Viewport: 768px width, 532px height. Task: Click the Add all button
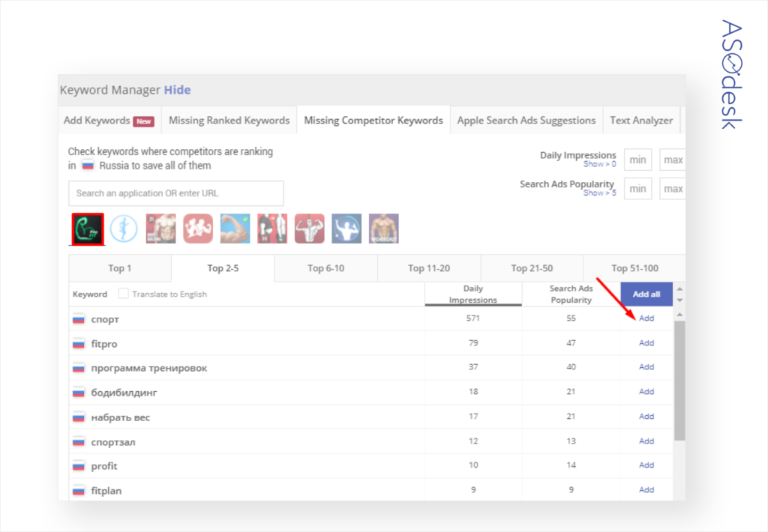pos(646,294)
